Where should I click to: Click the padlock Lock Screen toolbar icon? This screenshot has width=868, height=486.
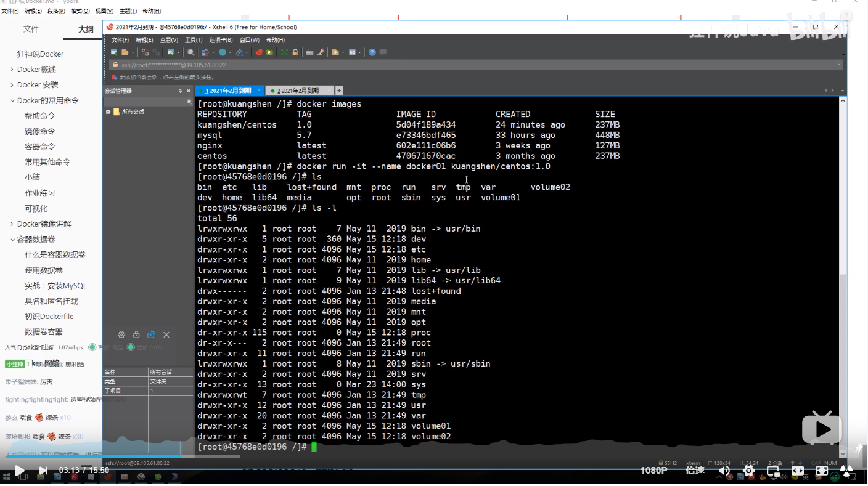(x=295, y=52)
